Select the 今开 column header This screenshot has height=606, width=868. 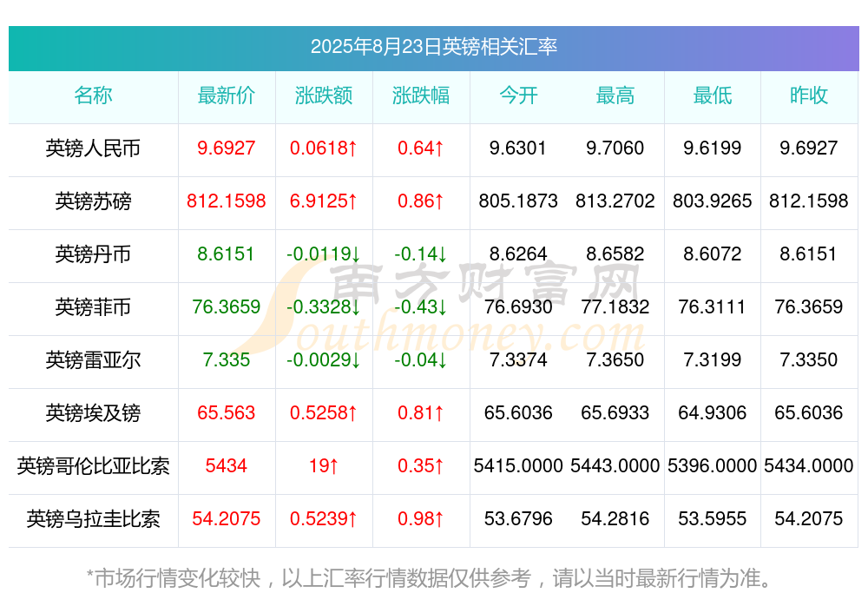point(518,96)
